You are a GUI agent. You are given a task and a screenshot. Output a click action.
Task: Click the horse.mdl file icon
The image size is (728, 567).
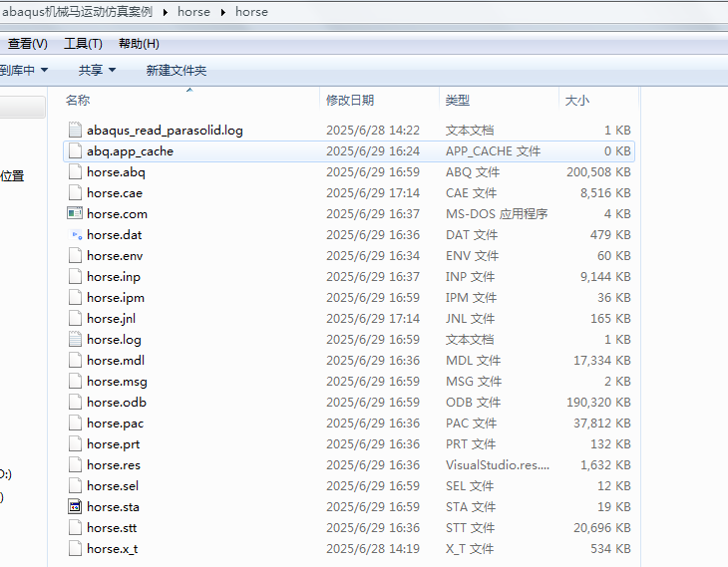point(75,360)
